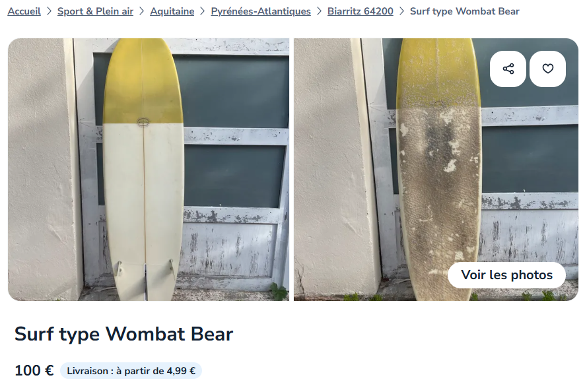585x392 pixels.
Task: Click the Livraison à partir de 4,99 € badge
Action: (131, 371)
